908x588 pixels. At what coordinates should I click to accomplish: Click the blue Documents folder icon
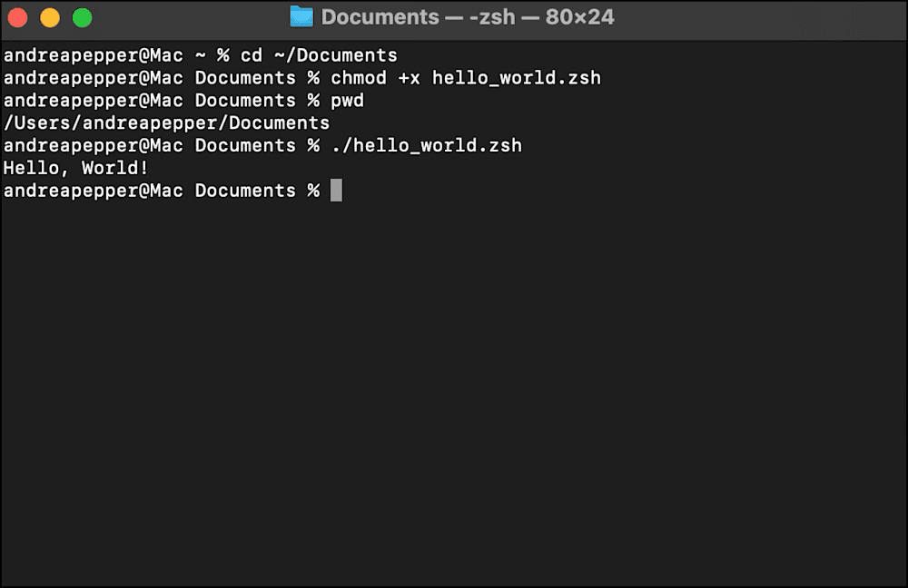(x=301, y=16)
